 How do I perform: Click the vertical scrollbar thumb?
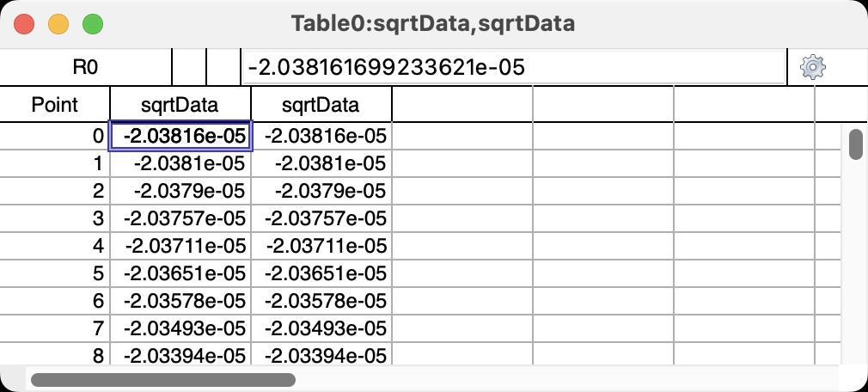[855, 144]
